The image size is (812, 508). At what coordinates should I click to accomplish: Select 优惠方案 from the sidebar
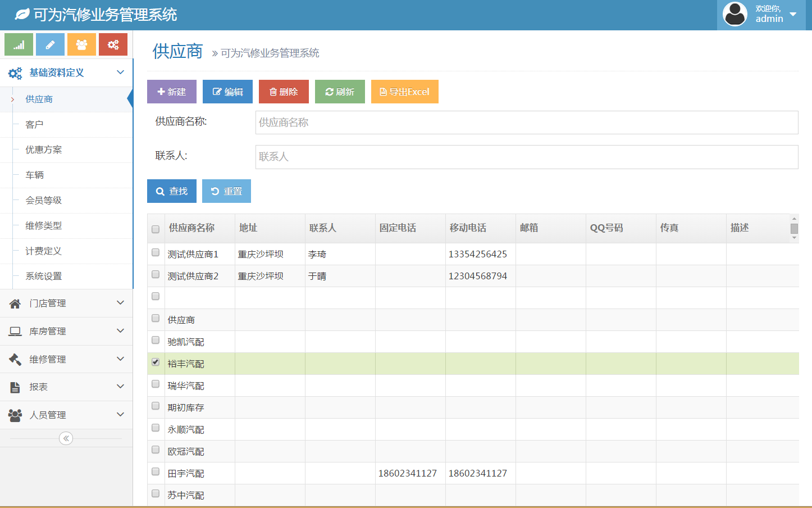[44, 150]
